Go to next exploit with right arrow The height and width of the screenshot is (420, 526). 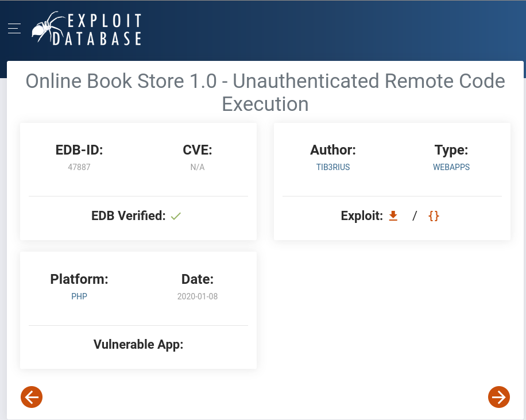(499, 396)
